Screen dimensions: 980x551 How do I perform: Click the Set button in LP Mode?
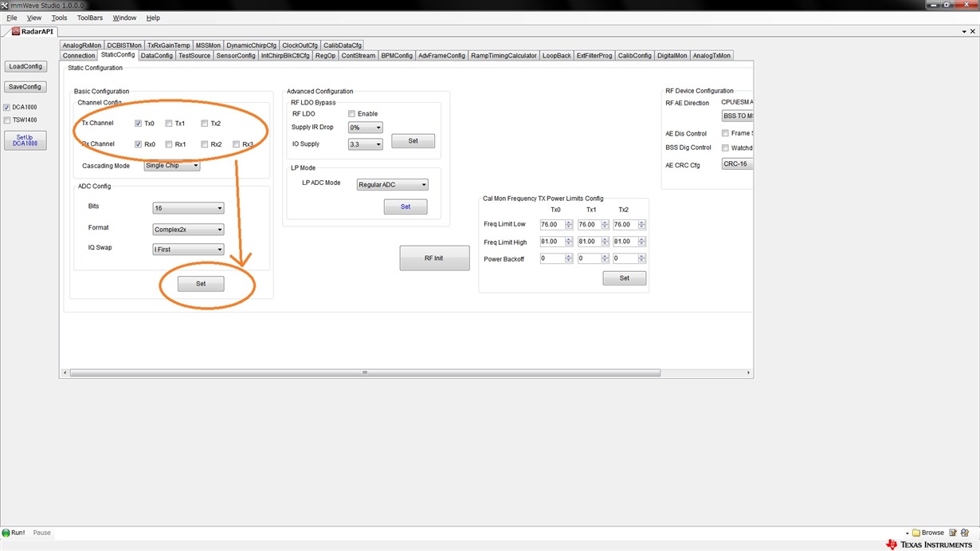(x=406, y=207)
